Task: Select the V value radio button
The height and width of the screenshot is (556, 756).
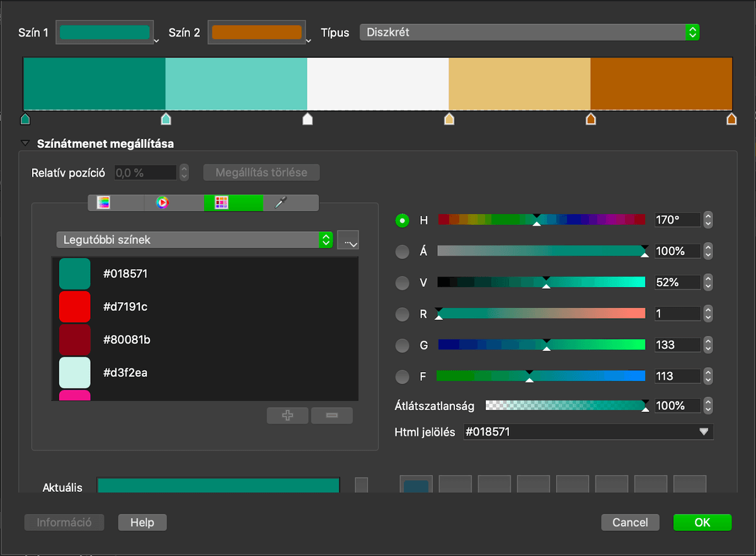Action: [x=402, y=283]
